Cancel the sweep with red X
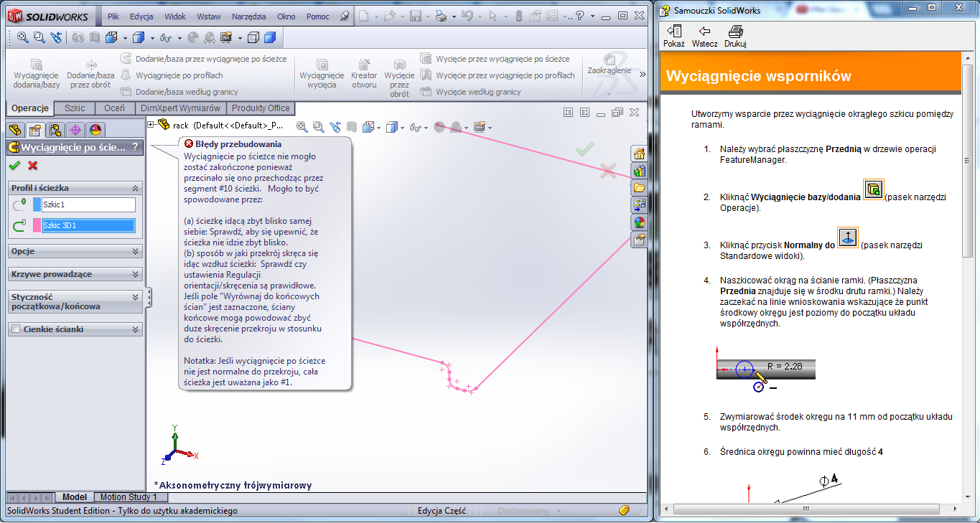Viewport: 980px width, 523px height. 32,166
